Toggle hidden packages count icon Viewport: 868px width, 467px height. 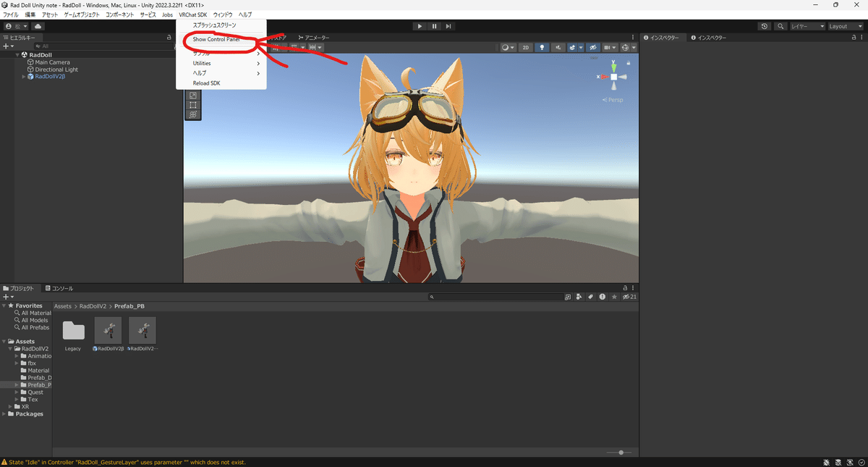pyautogui.click(x=631, y=297)
